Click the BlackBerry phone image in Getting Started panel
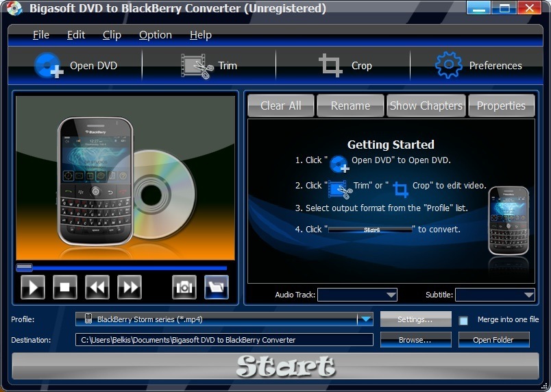The width and height of the screenshot is (551, 392). point(509,221)
